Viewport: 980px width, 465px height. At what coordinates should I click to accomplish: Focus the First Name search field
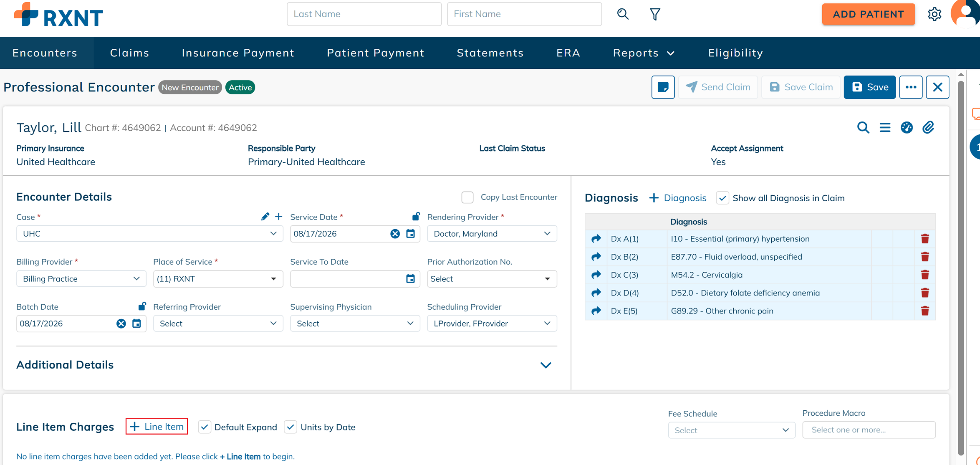point(524,14)
